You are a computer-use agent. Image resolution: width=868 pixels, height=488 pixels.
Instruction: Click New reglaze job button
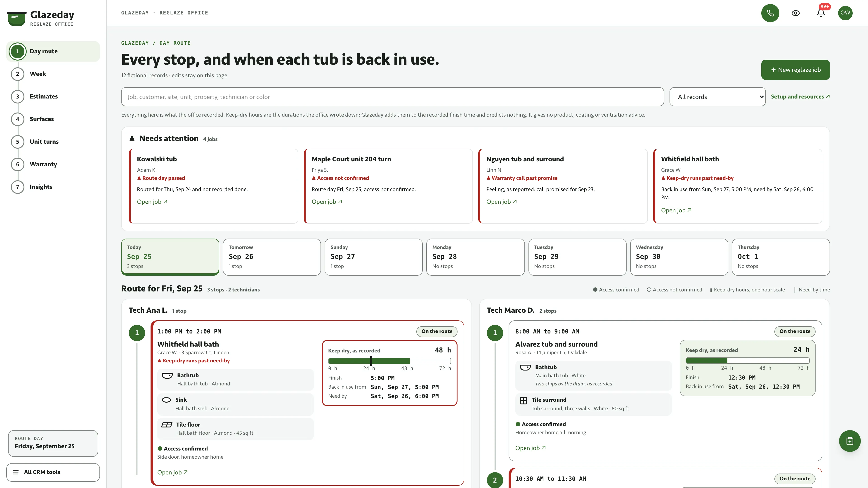[795, 70]
